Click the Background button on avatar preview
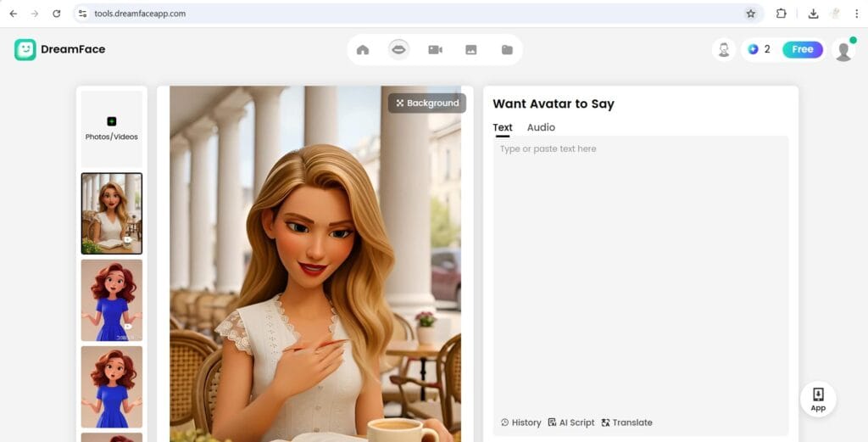Viewport: 868px width, 442px height. (x=427, y=104)
